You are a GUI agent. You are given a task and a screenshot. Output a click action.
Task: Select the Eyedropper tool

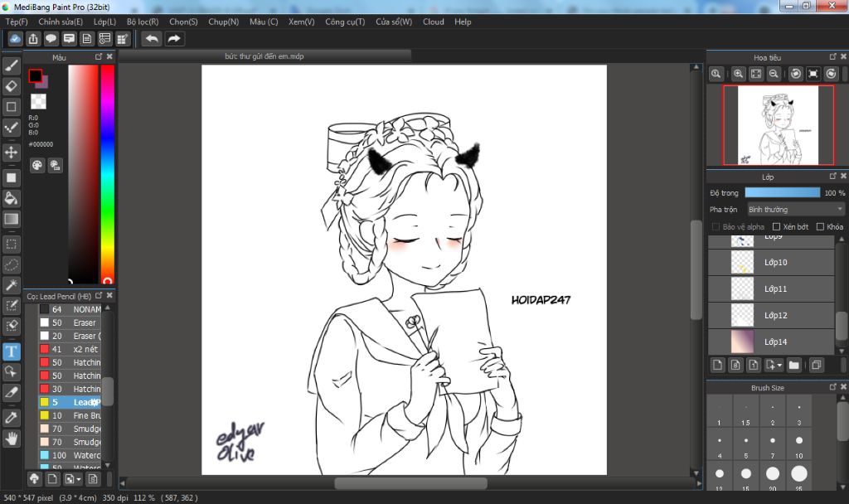point(12,418)
